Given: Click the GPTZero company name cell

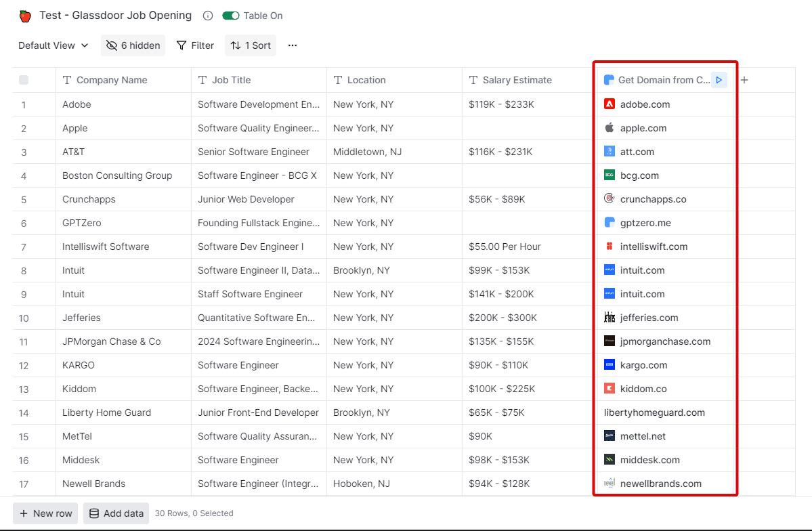Looking at the screenshot, I should pos(124,224).
